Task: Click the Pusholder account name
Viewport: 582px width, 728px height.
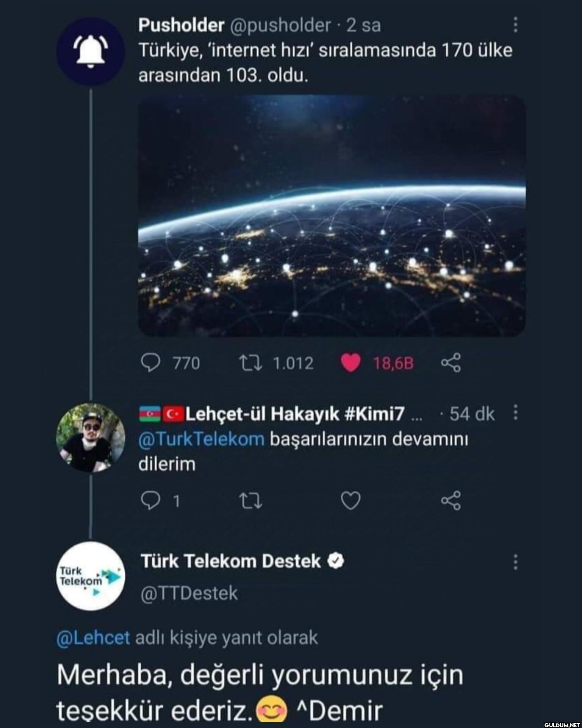Action: pos(181,25)
